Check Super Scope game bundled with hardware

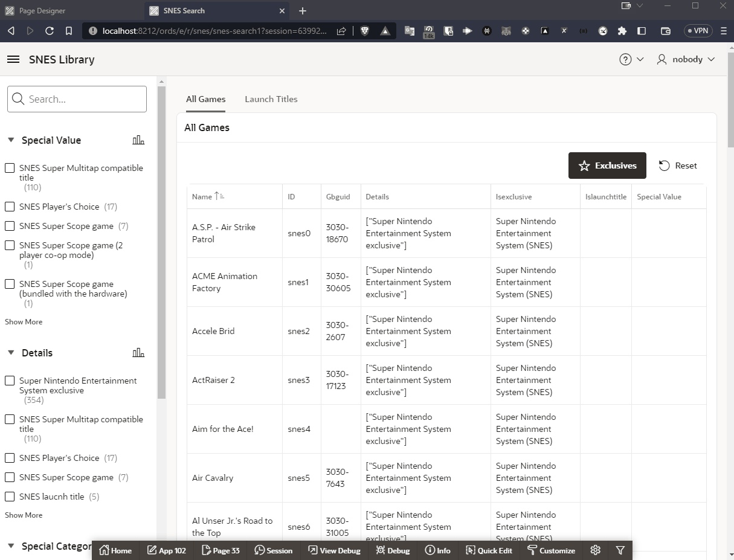[10, 284]
